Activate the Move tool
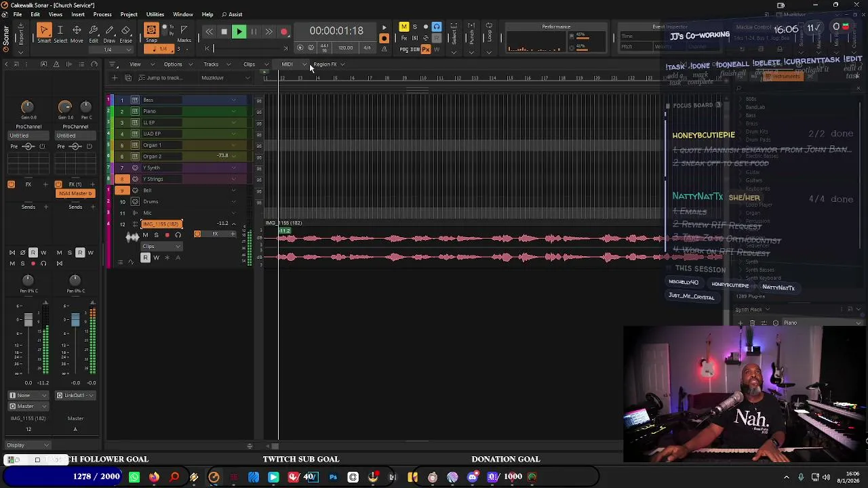868x488 pixels. tap(77, 33)
